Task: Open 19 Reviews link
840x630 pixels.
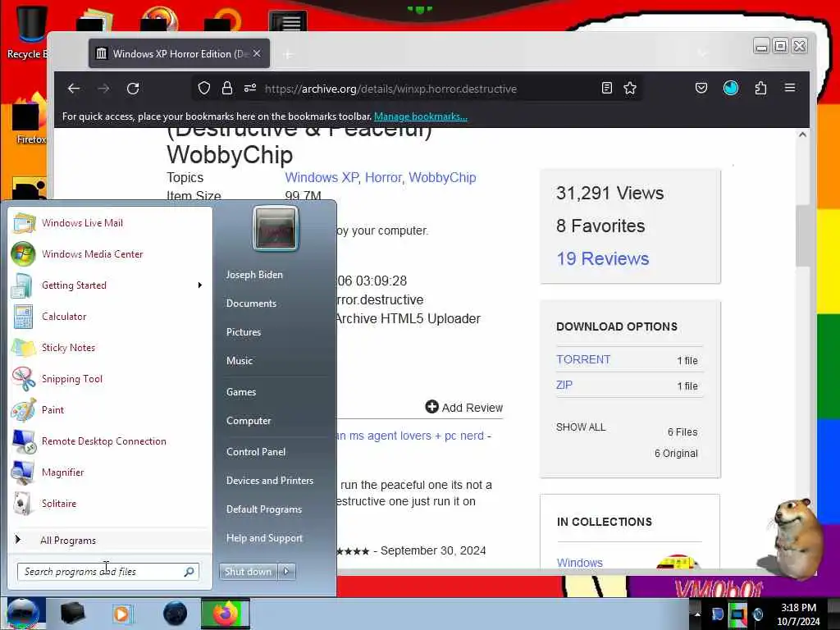Action: (x=603, y=258)
